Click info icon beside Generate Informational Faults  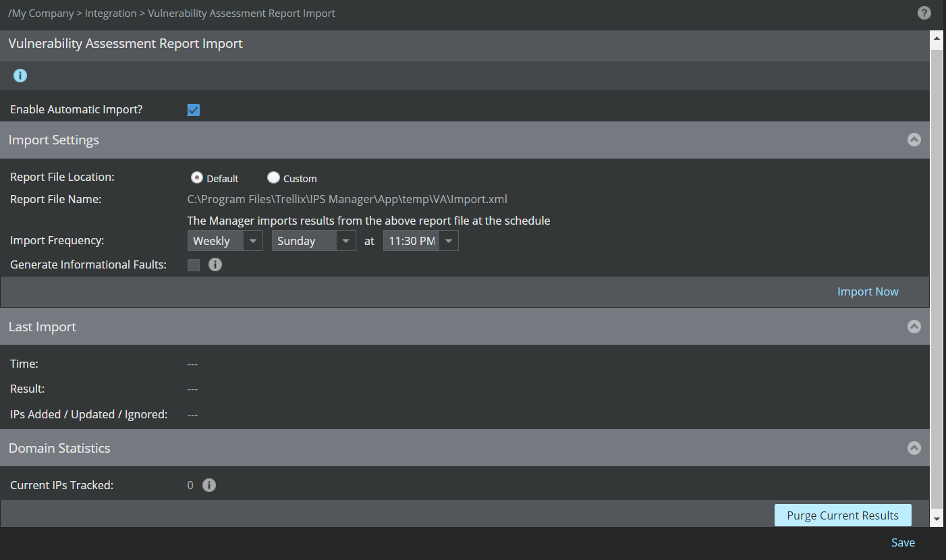pyautogui.click(x=215, y=264)
